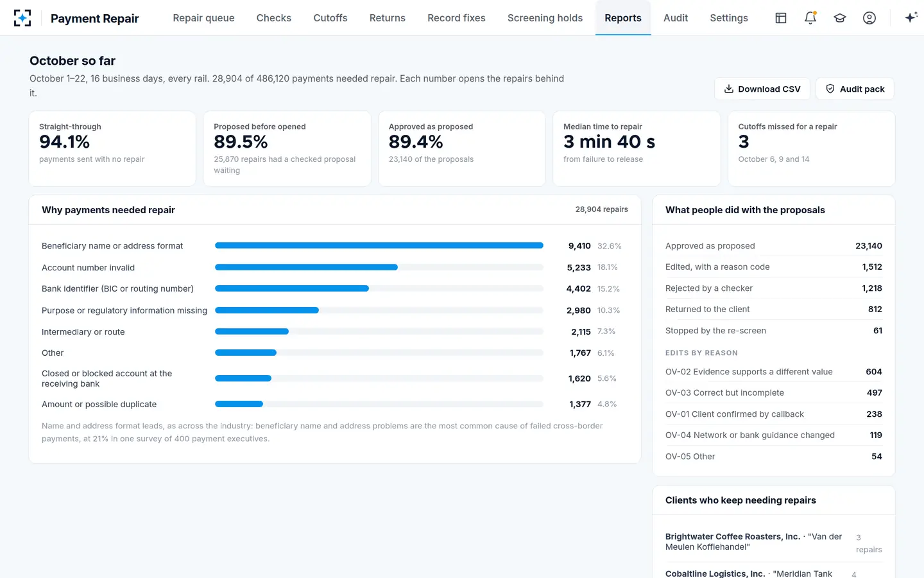This screenshot has height=578, width=924.
Task: Click the 2,115 intermediary or route count
Action: coord(581,331)
